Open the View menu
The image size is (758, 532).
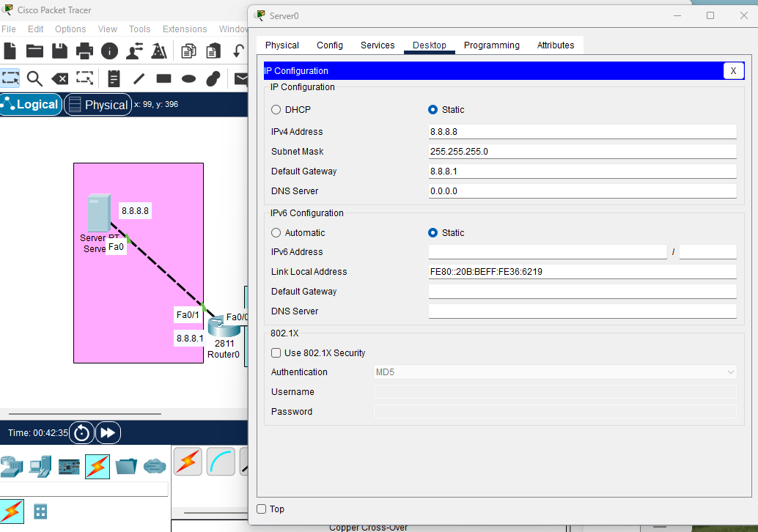tap(107, 29)
